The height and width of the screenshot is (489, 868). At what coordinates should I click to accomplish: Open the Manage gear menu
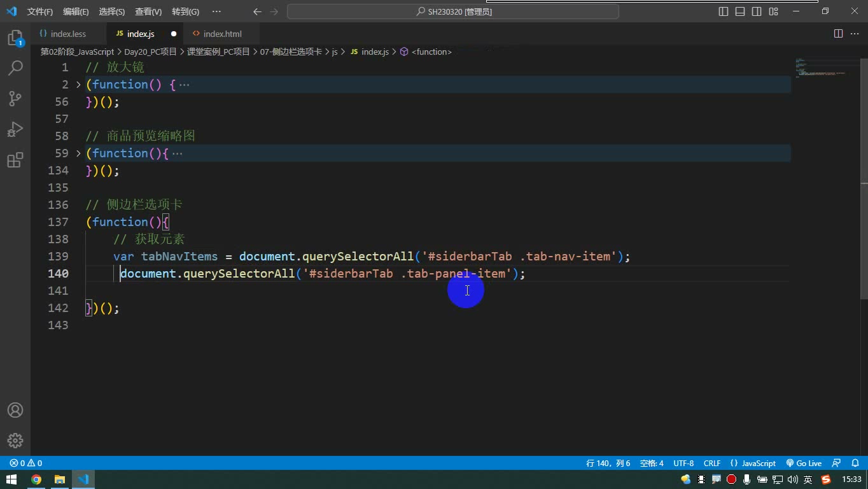tap(15, 441)
